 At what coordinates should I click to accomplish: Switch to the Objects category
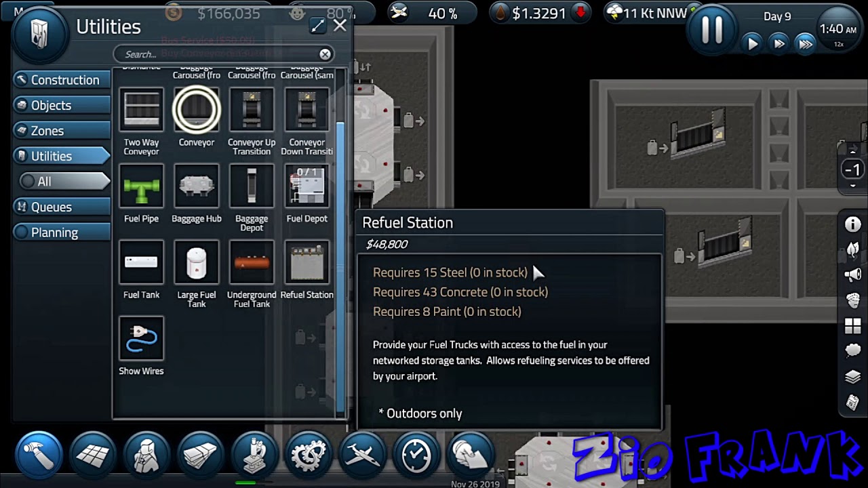[x=61, y=105]
